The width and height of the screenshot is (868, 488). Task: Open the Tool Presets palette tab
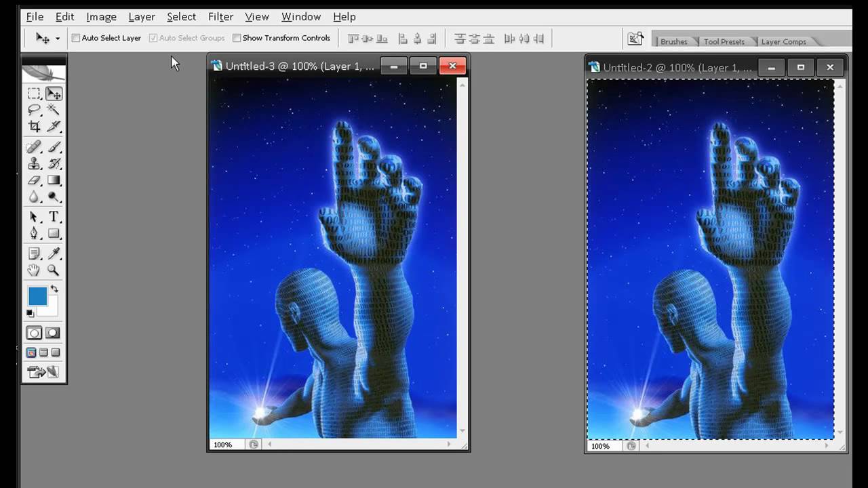pyautogui.click(x=724, y=41)
